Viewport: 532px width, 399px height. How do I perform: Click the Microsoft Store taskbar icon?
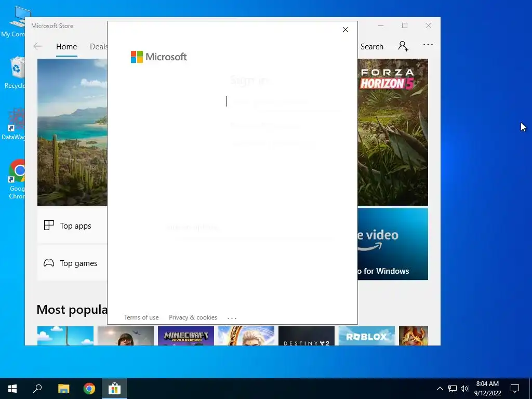click(115, 389)
